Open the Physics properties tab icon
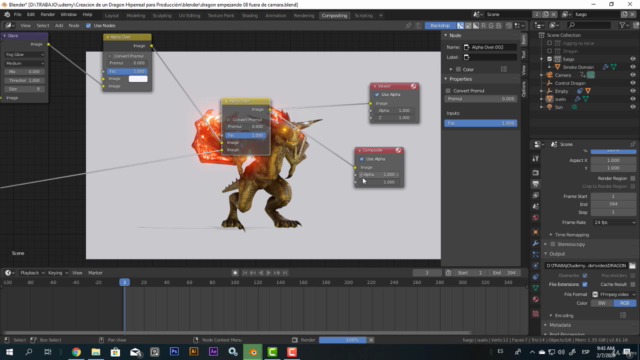 click(536, 266)
